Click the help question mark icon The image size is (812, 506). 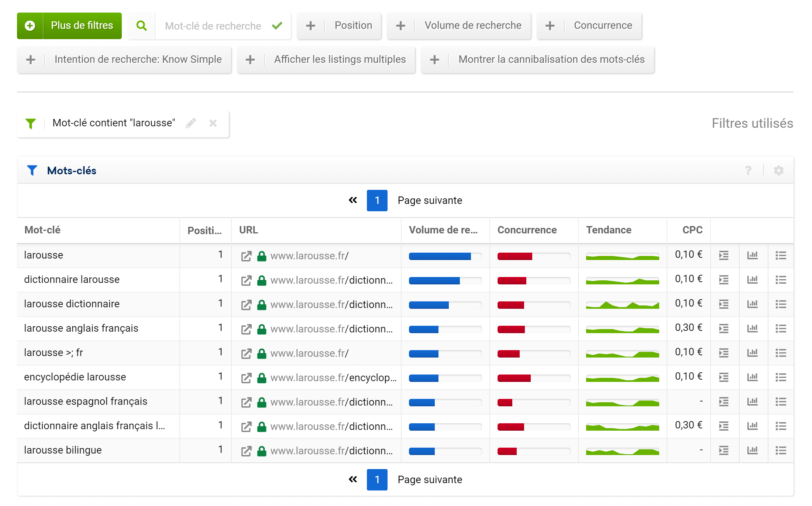pos(748,170)
